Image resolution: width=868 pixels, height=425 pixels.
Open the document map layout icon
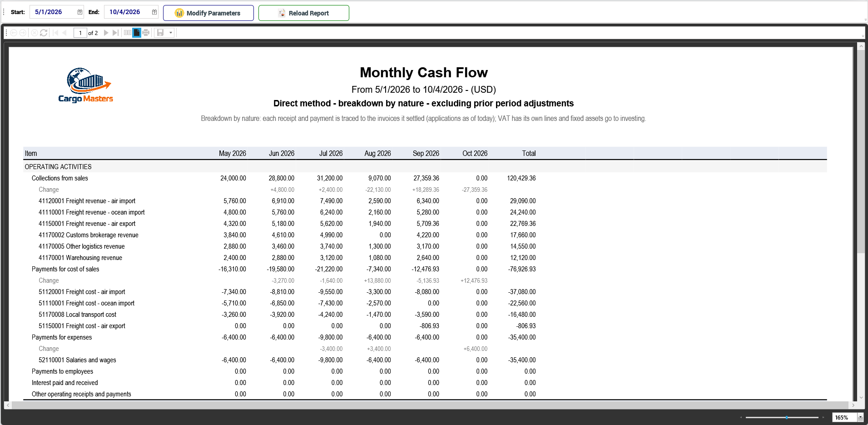128,33
